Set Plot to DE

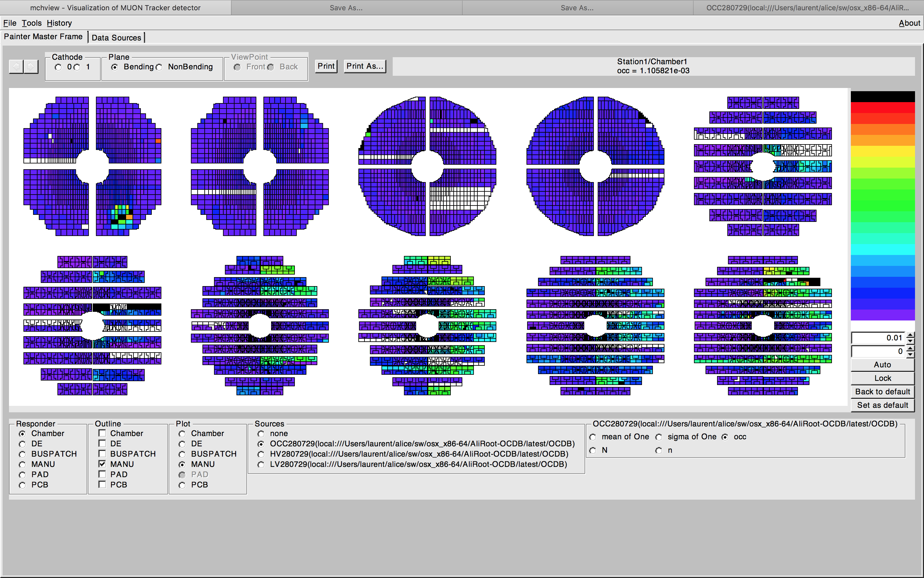pos(182,444)
